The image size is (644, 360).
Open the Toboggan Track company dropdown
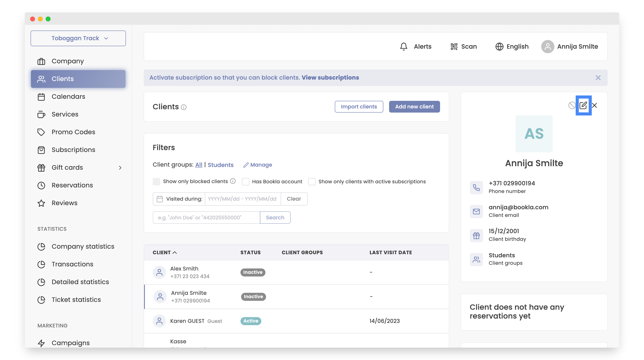78,38
